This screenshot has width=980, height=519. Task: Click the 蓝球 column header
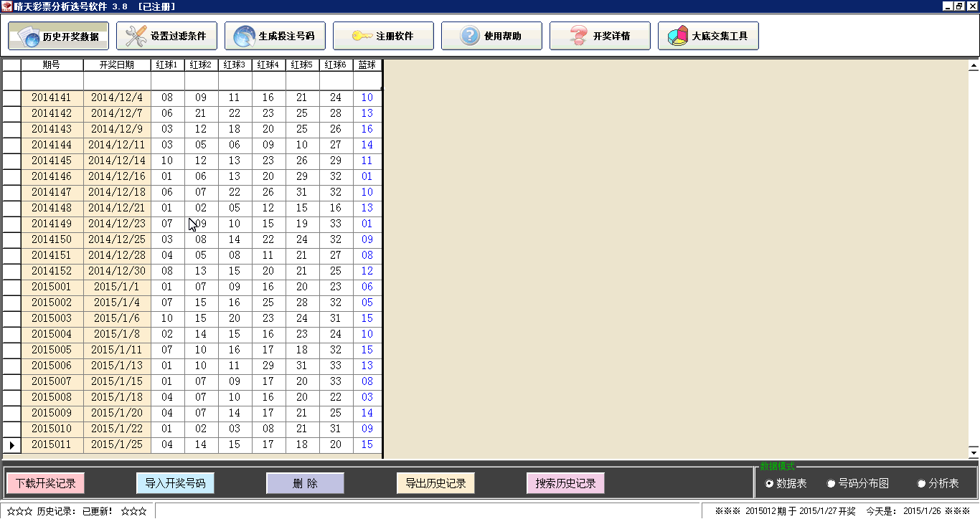pos(367,65)
